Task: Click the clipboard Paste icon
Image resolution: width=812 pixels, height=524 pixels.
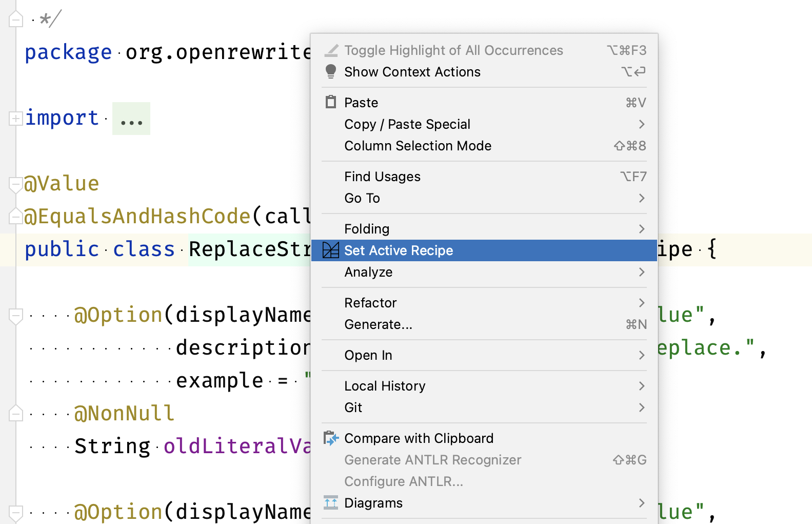Action: point(331,102)
